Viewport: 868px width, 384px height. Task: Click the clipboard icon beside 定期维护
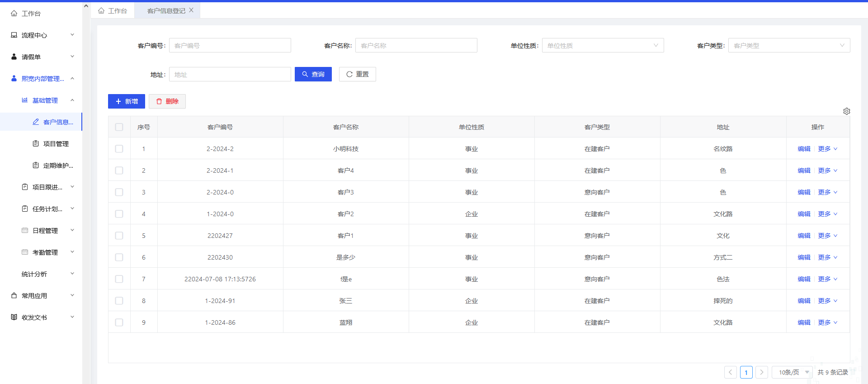[36, 166]
